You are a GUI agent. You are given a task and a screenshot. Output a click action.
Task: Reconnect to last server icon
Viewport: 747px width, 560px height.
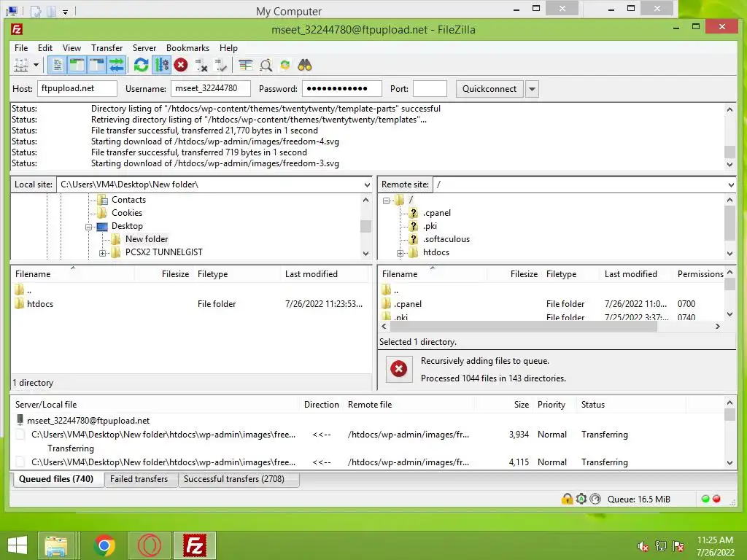(221, 65)
